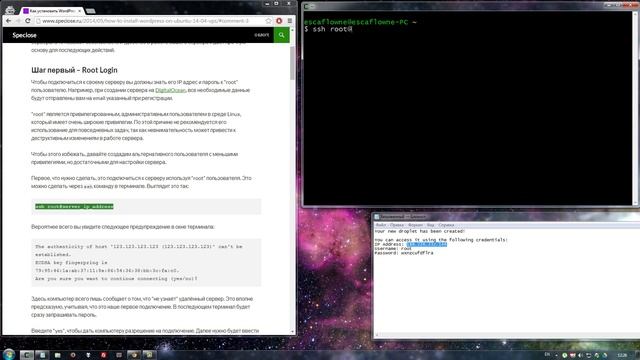This screenshot has width=640, height=360.
Task: Click the 'Username: root' line in Notepad
Action: click(393, 249)
